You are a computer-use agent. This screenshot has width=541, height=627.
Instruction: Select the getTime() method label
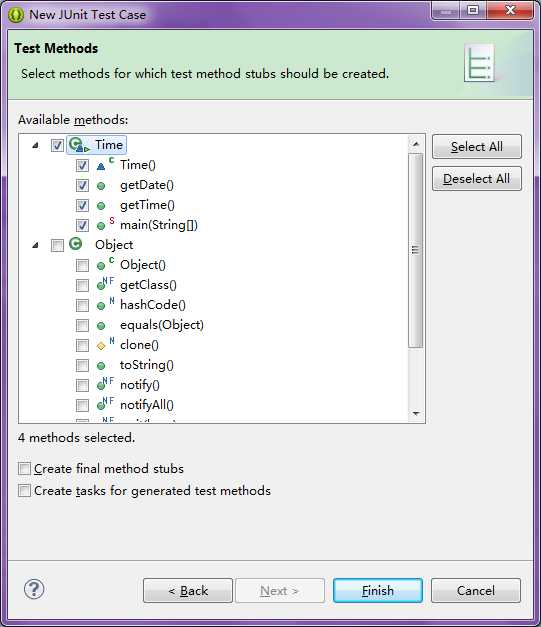point(147,205)
